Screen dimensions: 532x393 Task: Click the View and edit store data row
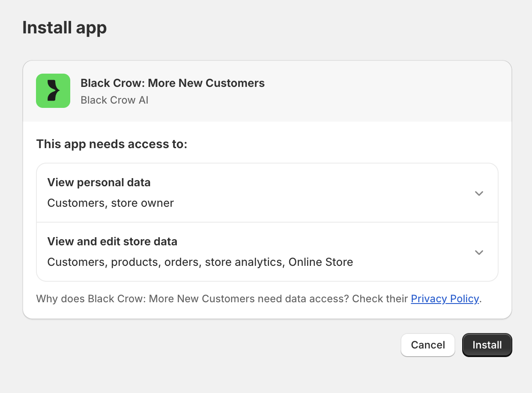[x=267, y=251]
